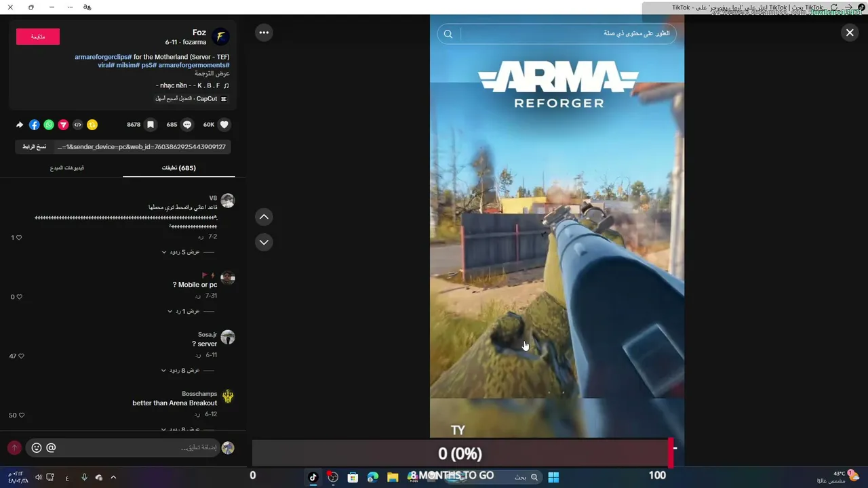Select the username 'Bosschamps'

[199, 394]
